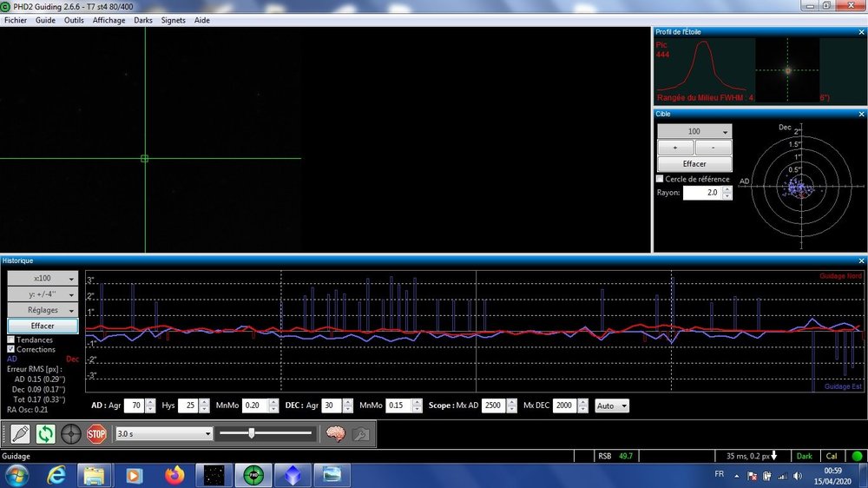Launch Firefox from the taskbar
This screenshot has width=868, height=488.
pos(174,475)
